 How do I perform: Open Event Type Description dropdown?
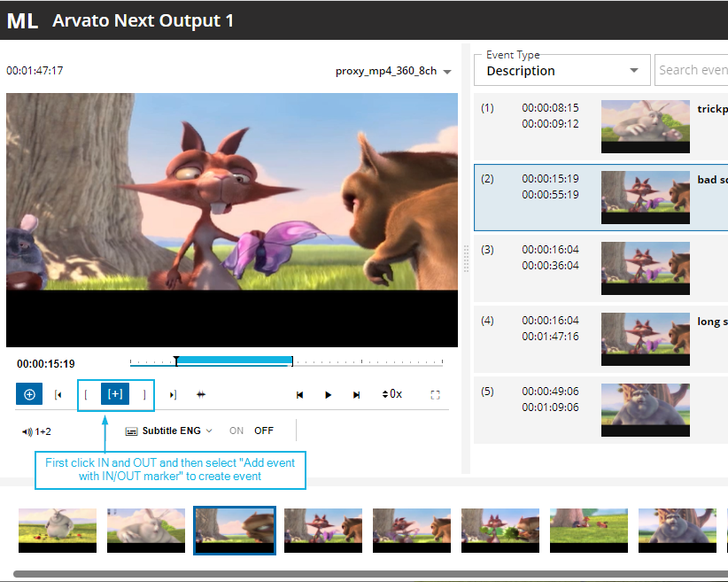561,70
